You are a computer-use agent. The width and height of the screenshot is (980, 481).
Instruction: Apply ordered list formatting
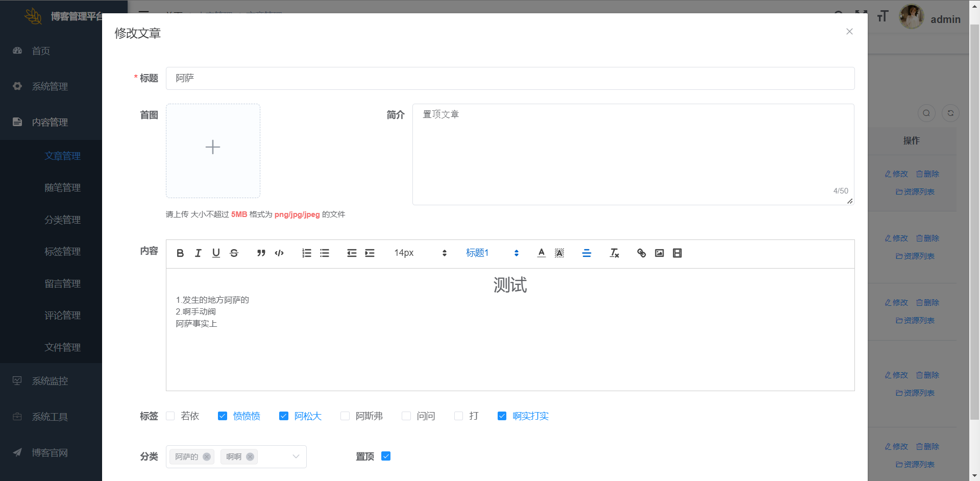click(x=307, y=253)
